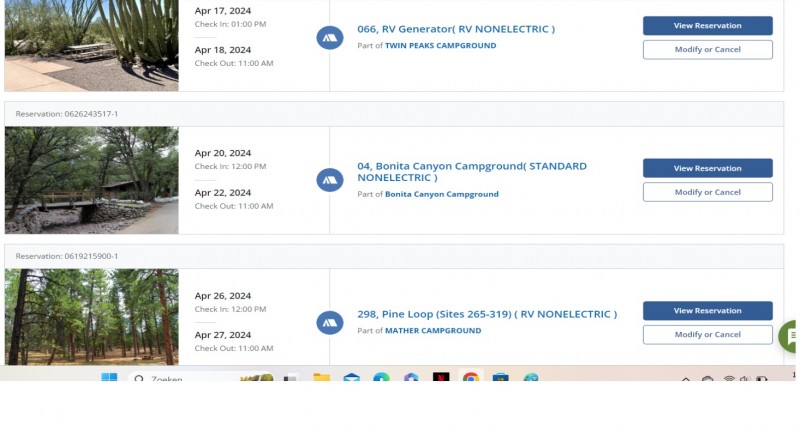Modify or Cancel the Bonita Canyon reservation
800x435 pixels.
click(x=707, y=192)
